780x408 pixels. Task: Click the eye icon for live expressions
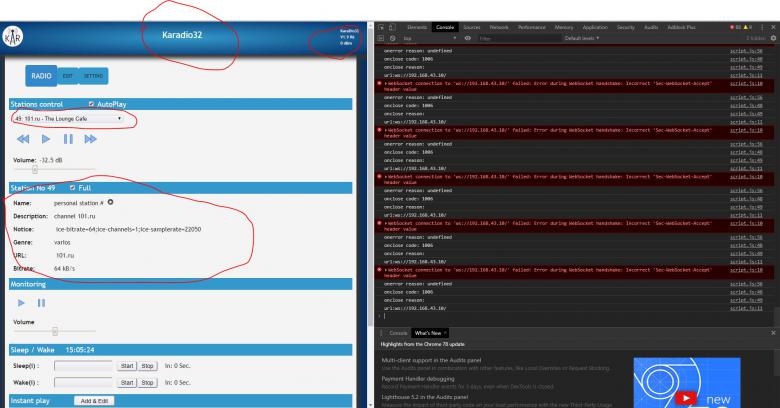pyautogui.click(x=468, y=38)
